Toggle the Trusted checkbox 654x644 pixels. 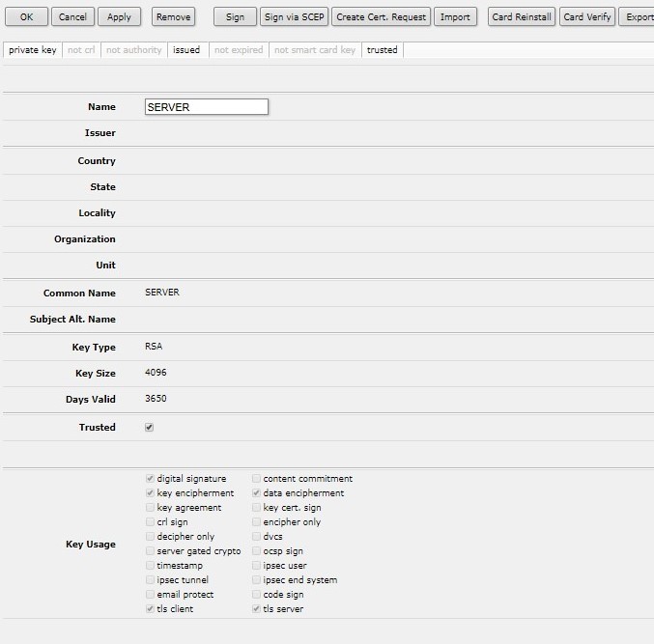(150, 428)
